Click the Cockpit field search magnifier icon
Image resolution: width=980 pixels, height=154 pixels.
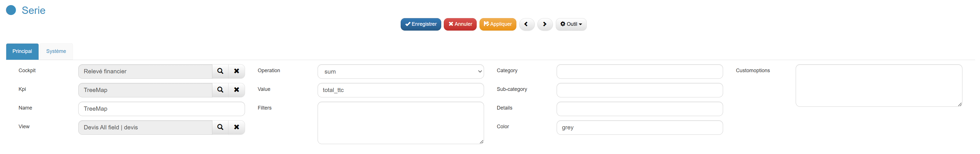(x=220, y=71)
